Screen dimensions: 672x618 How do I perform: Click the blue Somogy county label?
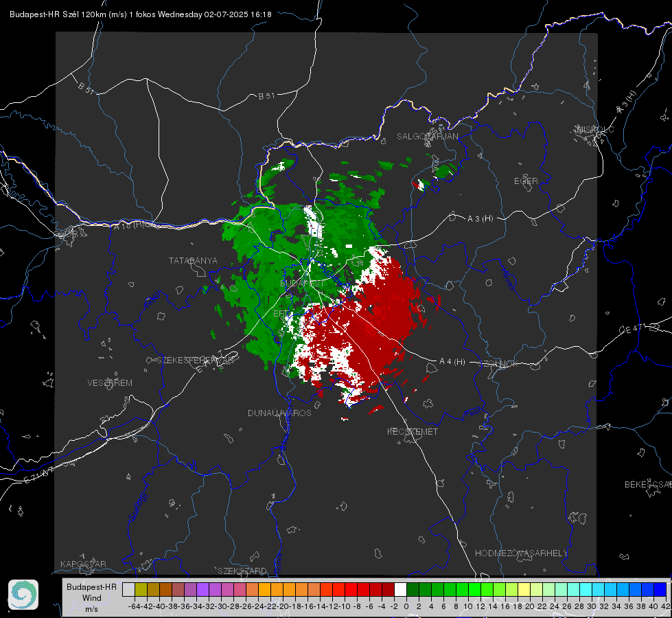pyautogui.click(x=137, y=507)
